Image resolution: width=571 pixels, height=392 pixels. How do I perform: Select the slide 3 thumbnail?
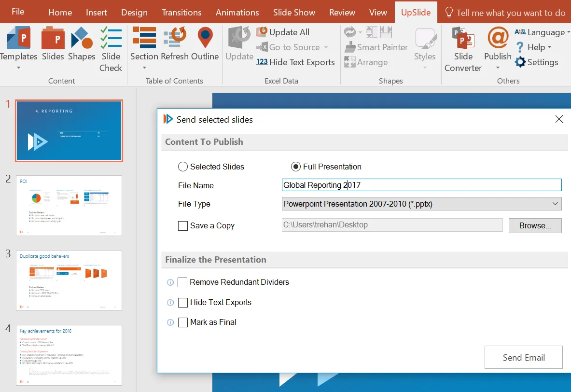[69, 280]
